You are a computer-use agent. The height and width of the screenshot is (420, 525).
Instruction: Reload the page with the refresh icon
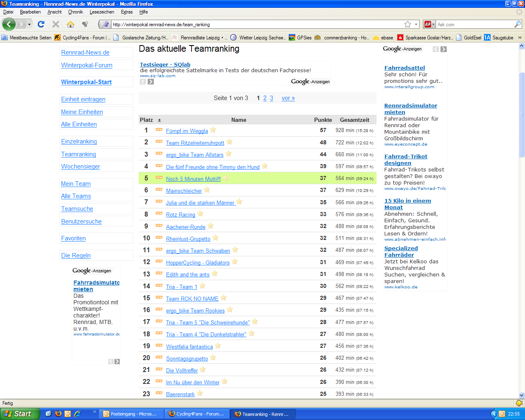click(x=41, y=24)
